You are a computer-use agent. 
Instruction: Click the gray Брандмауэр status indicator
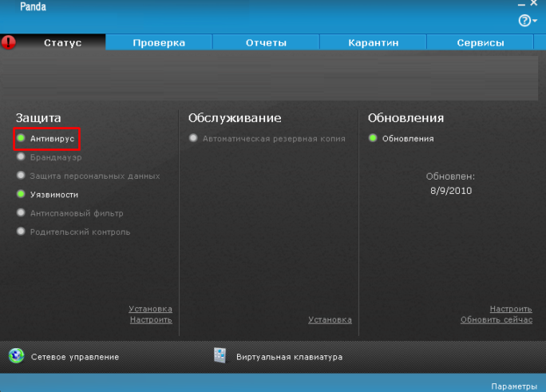[21, 156]
